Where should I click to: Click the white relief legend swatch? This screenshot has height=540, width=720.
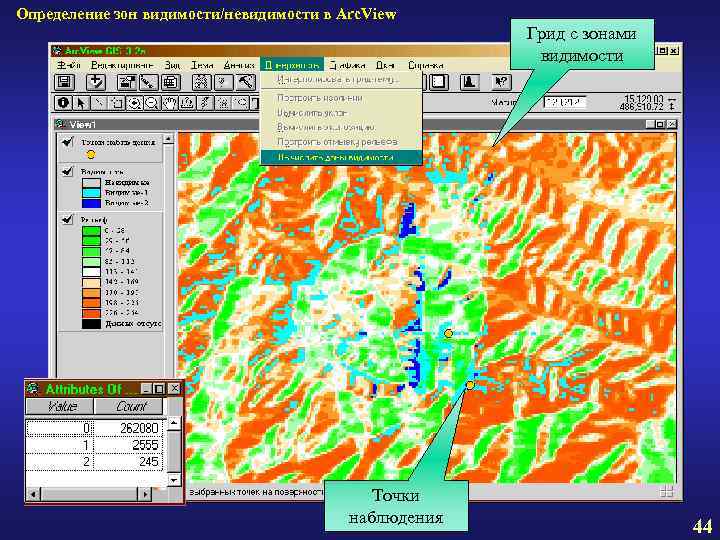(x=91, y=271)
